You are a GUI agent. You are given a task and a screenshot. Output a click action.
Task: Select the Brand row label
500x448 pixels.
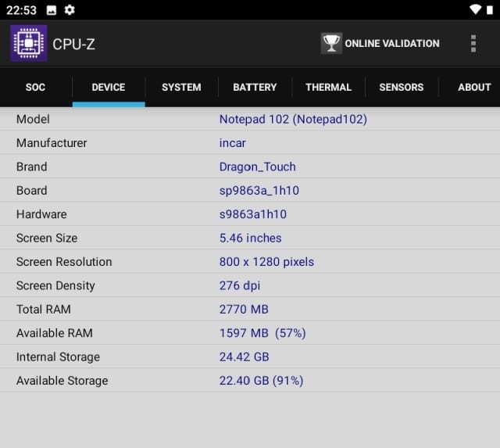click(x=31, y=167)
